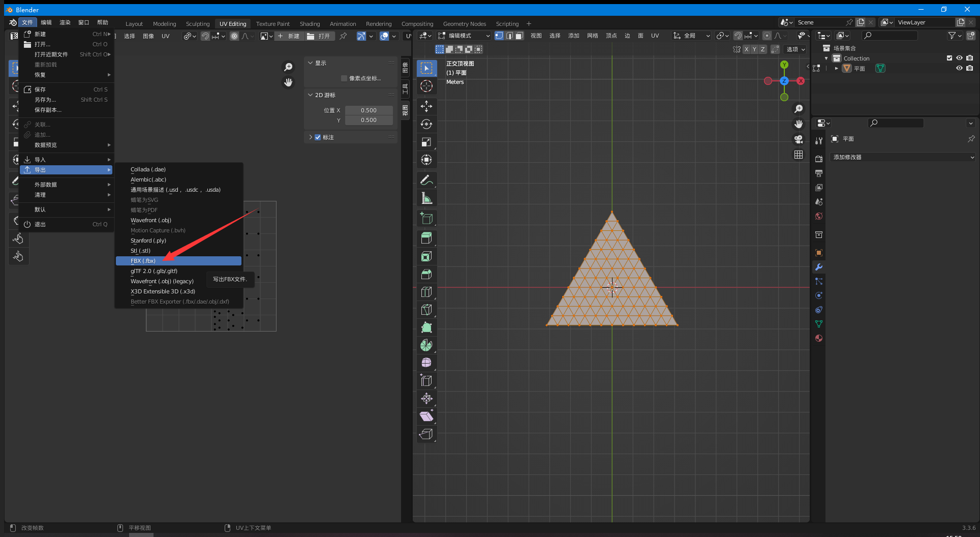
Task: Switch to edge select mode
Action: (x=509, y=36)
